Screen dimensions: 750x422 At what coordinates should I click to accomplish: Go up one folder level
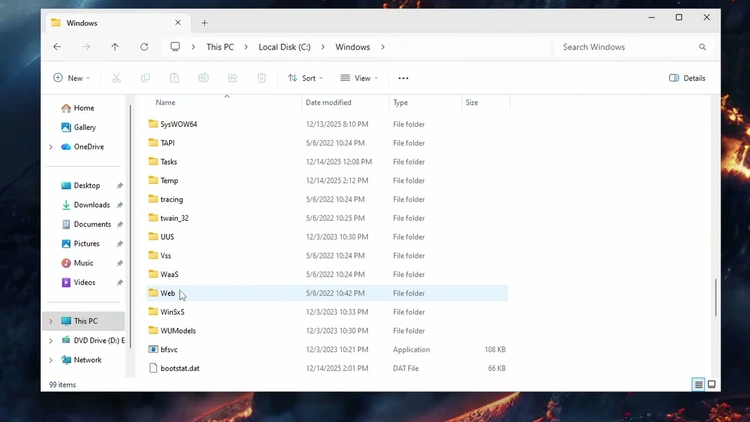(115, 47)
